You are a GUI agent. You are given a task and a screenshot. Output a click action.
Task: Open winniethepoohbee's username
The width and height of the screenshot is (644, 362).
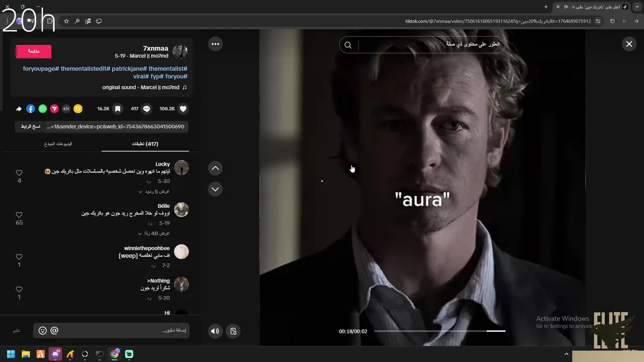(147, 248)
